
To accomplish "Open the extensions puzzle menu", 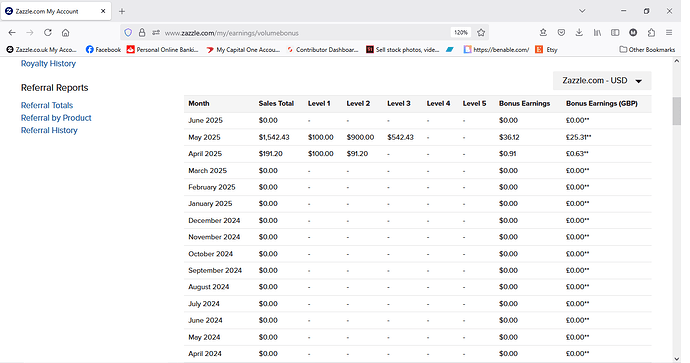I will point(651,33).
